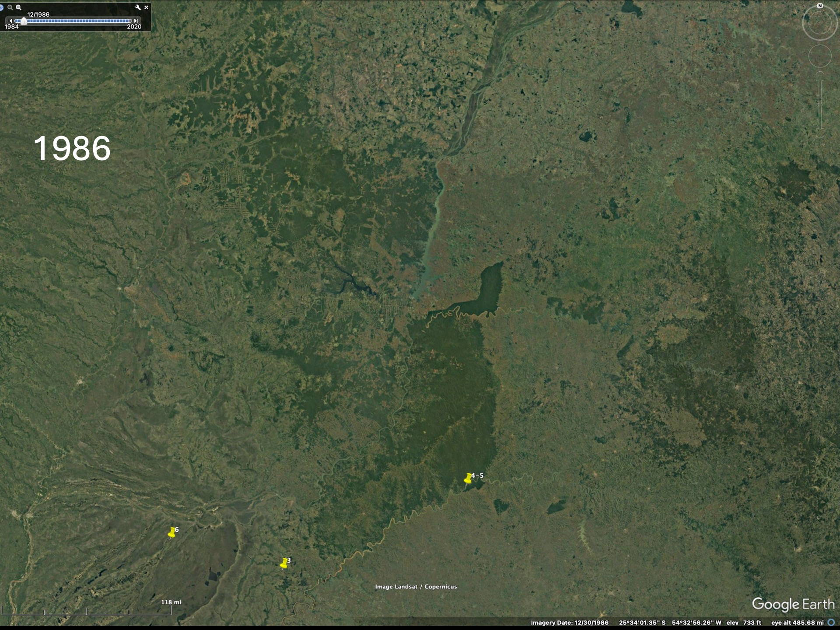The width and height of the screenshot is (840, 630).
Task: Click the N north compass marker
Action: coord(820,6)
